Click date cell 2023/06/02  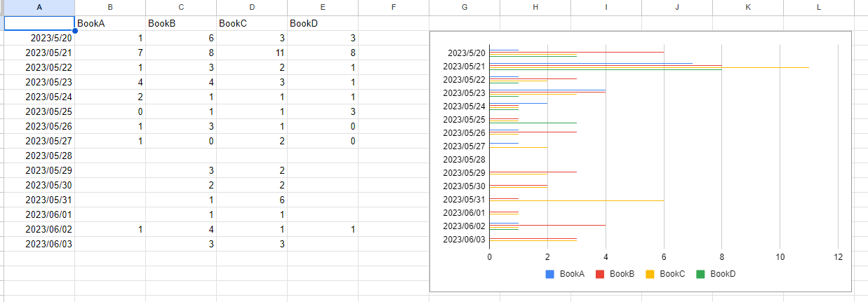[39, 229]
